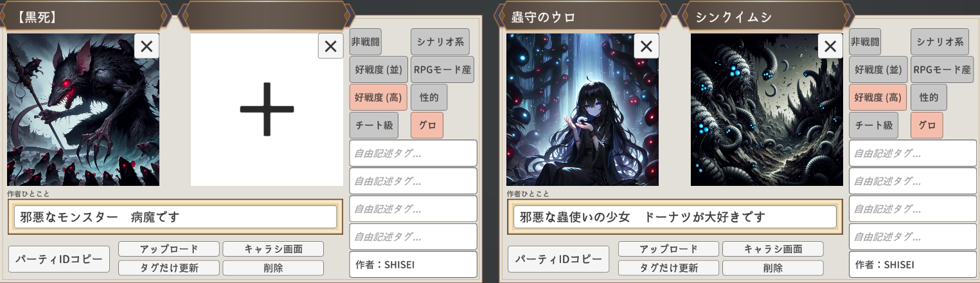Toggle the グロ tag in the right party

point(927,125)
